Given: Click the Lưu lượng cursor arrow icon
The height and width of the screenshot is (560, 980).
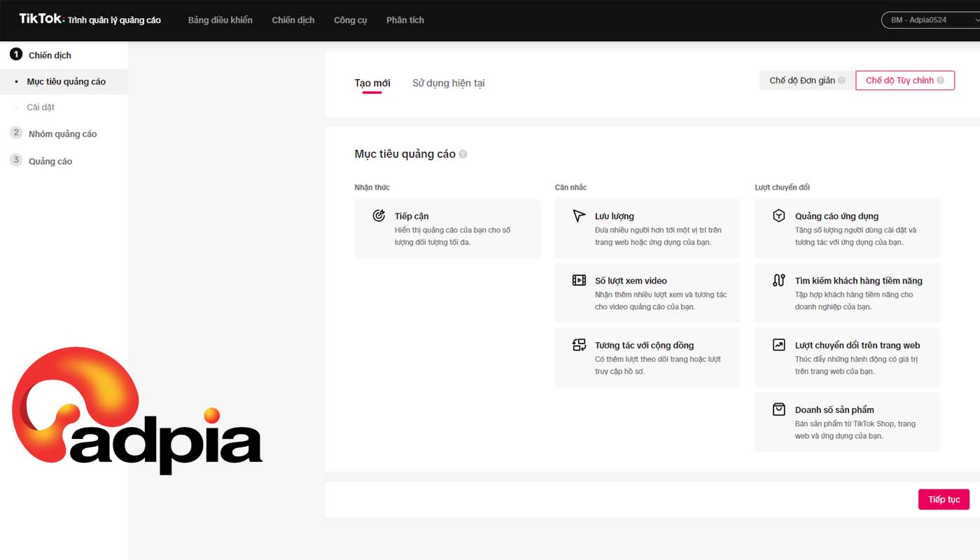Looking at the screenshot, I should click(579, 216).
